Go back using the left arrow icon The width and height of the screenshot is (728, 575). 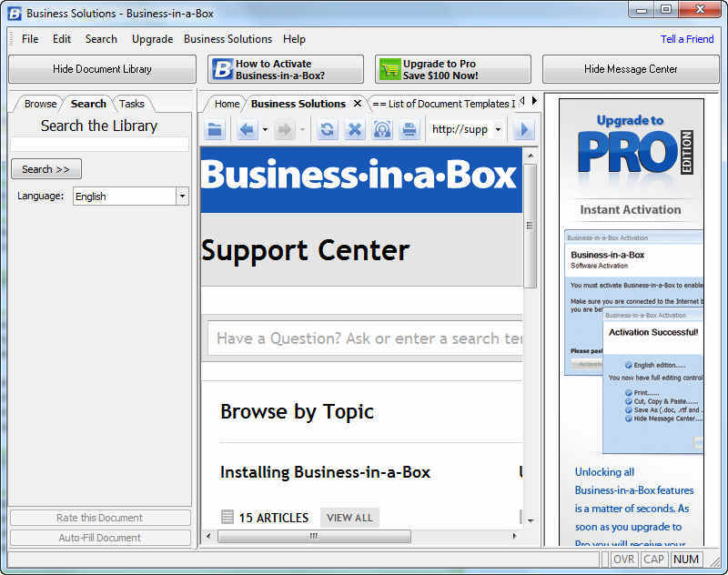pos(247,129)
